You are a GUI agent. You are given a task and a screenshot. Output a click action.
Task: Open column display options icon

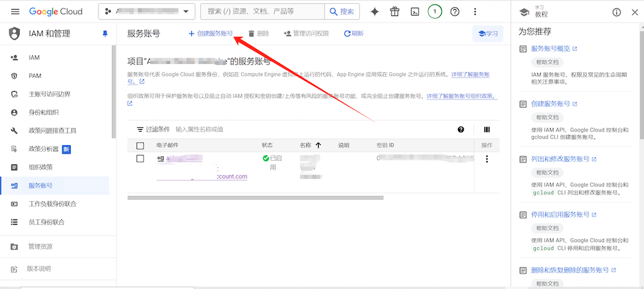tap(487, 130)
